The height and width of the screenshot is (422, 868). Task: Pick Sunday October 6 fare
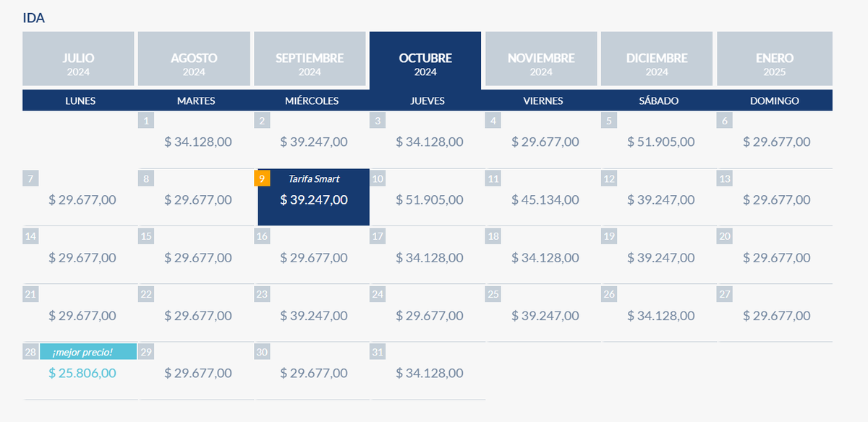coord(776,142)
